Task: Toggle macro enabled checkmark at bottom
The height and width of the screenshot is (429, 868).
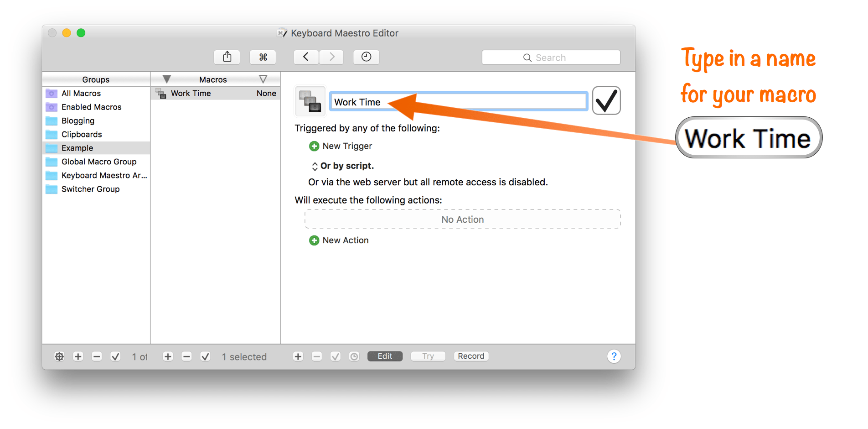Action: 205,356
